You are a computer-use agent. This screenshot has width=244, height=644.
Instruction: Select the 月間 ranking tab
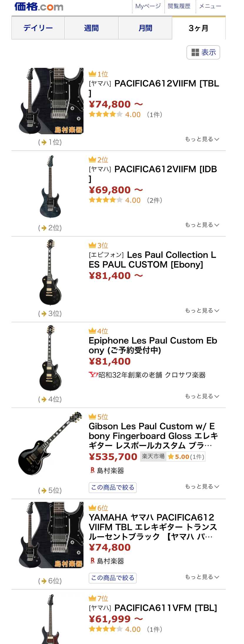[x=145, y=28]
